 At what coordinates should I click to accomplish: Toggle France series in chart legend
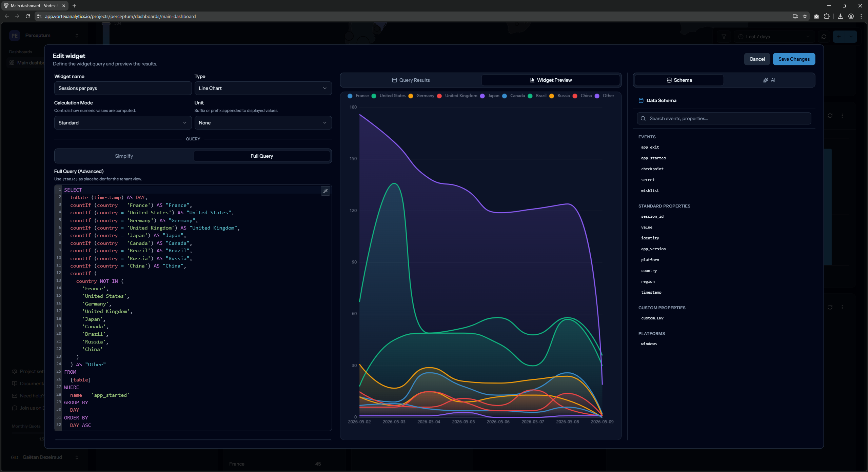[x=358, y=96]
